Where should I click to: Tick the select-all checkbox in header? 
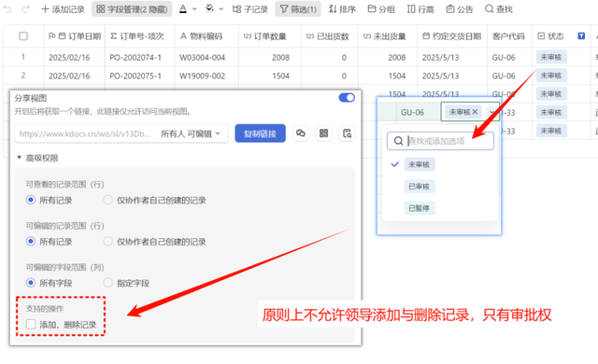[23, 36]
